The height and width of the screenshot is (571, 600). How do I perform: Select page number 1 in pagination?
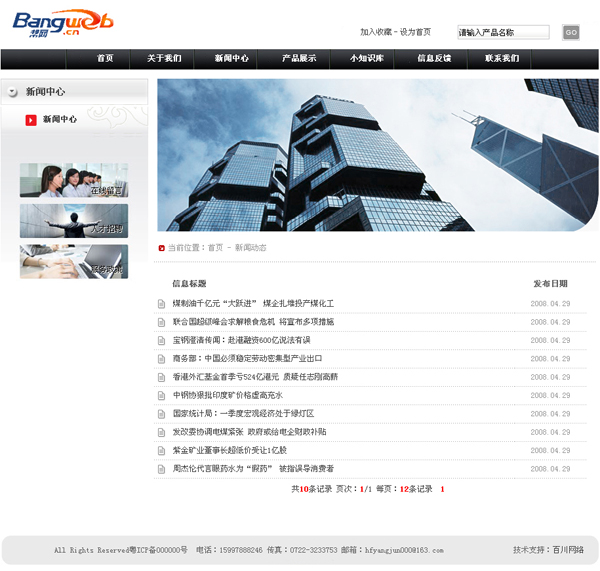click(442, 489)
